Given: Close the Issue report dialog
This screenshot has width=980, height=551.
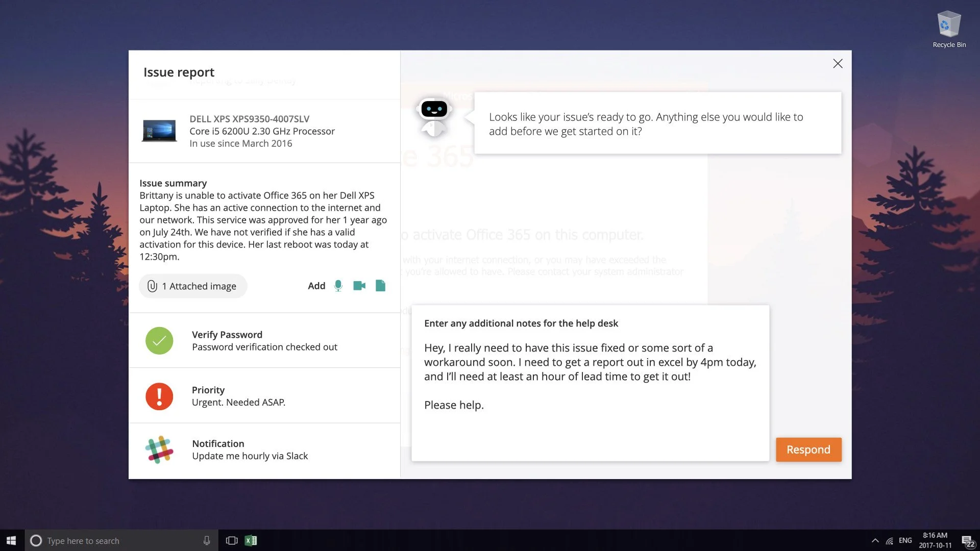Looking at the screenshot, I should [838, 64].
